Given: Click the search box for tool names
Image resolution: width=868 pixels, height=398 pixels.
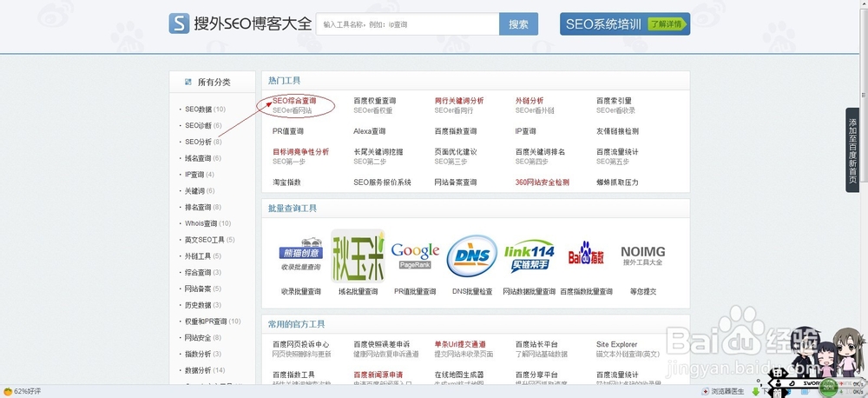Looking at the screenshot, I should click(x=407, y=24).
